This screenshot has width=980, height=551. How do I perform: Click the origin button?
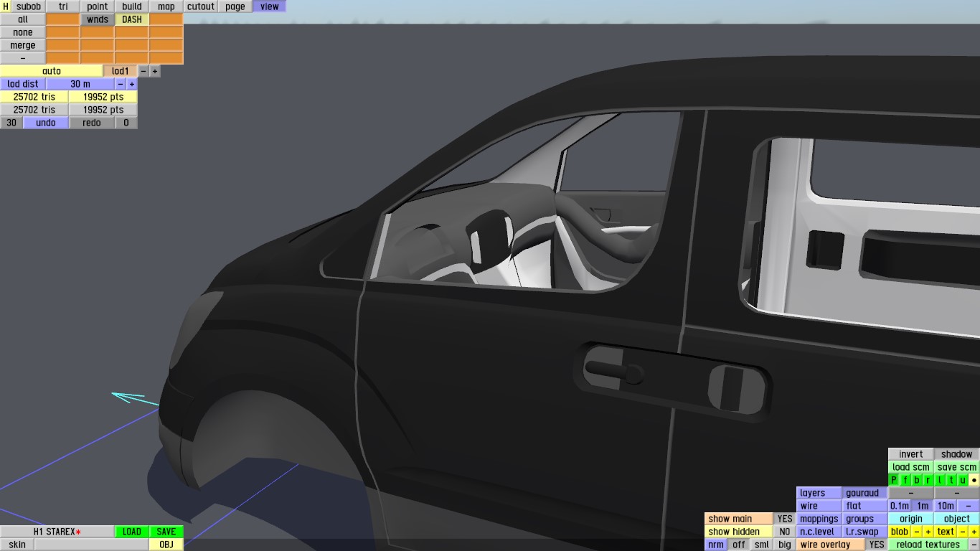point(911,519)
